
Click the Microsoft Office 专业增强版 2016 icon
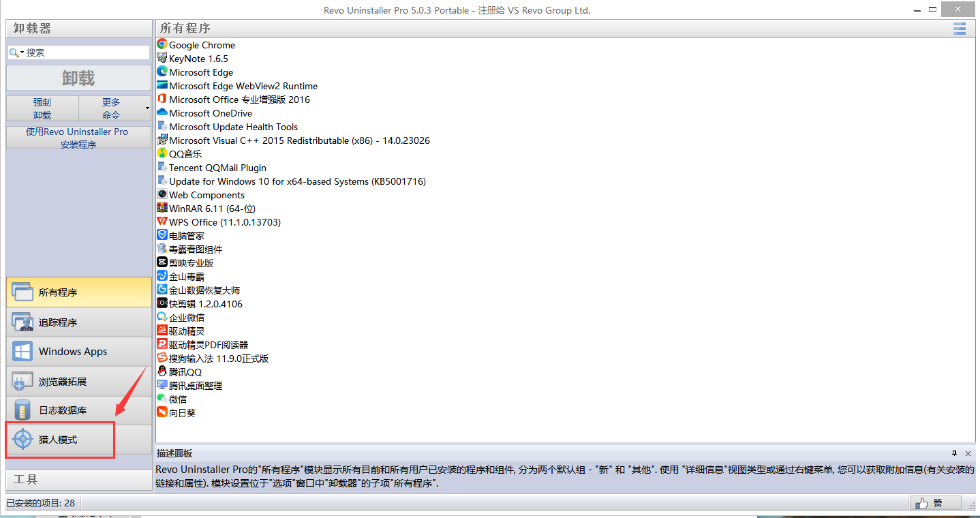point(162,99)
